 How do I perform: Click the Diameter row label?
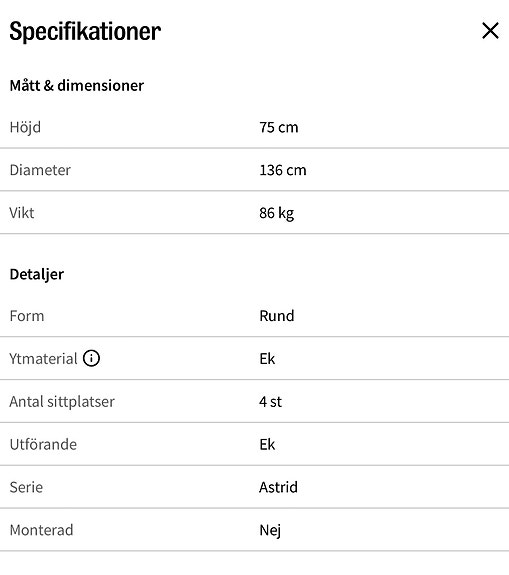click(x=40, y=170)
